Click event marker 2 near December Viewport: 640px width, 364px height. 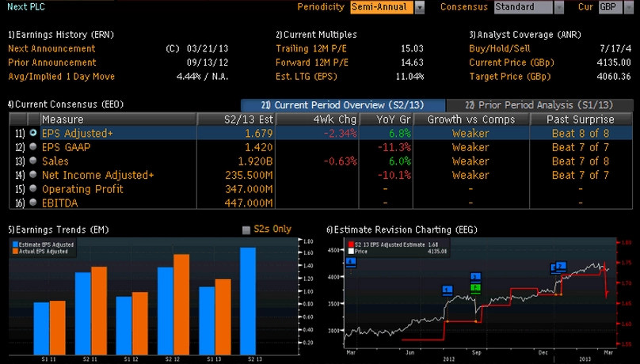562,267
